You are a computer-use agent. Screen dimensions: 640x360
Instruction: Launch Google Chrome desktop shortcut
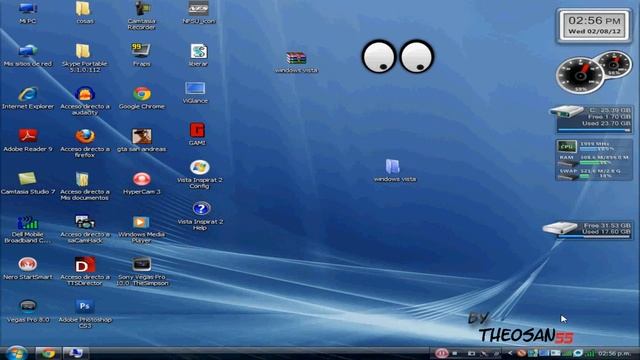pyautogui.click(x=142, y=98)
